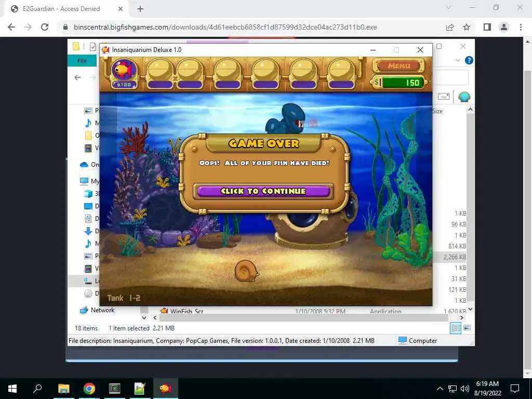Open Chrome from taskbar
Image resolution: width=532 pixels, height=399 pixels.
(x=89, y=389)
